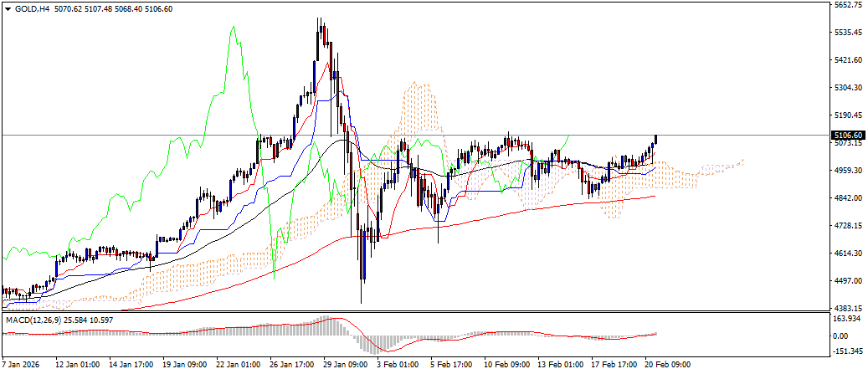The height and width of the screenshot is (374, 868).
Task: Click the 12 Jan 01:00 time label
Action: tap(77, 365)
